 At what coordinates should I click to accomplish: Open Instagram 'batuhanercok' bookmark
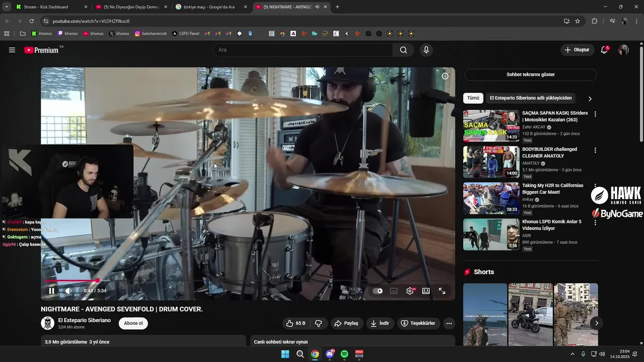click(x=150, y=34)
